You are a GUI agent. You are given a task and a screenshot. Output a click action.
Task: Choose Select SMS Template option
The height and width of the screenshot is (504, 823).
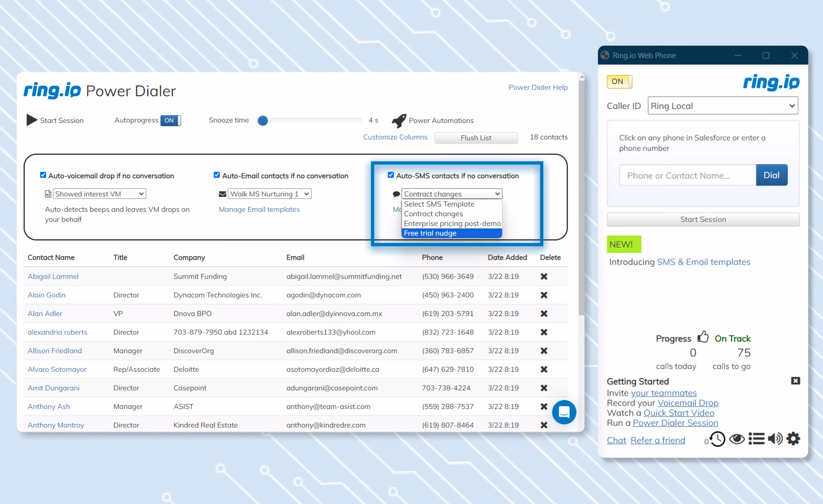pyautogui.click(x=452, y=204)
